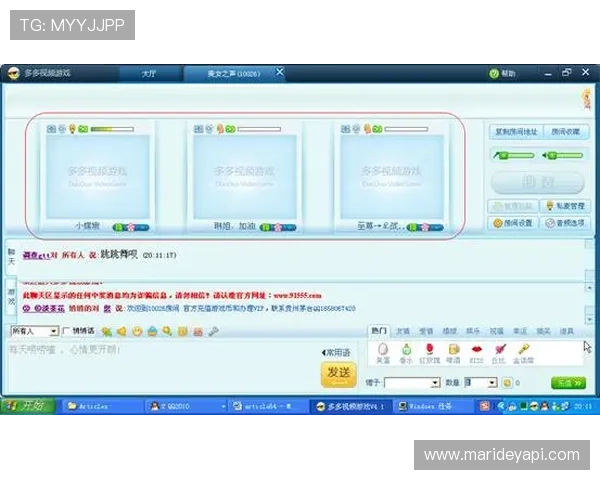Image resolution: width=600 pixels, height=480 pixels.
Task: Click gray wrench icon in chat toolbar
Action: pyautogui.click(x=213, y=331)
